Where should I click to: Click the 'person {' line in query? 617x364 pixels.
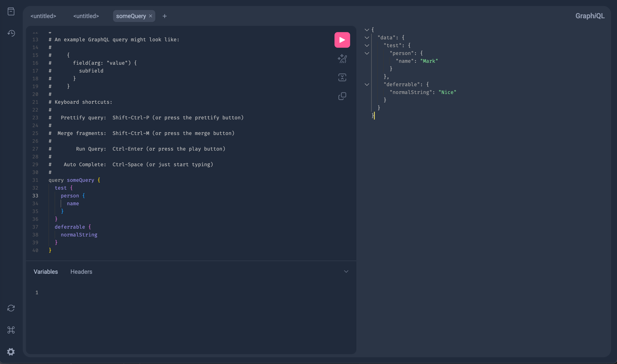(73, 196)
